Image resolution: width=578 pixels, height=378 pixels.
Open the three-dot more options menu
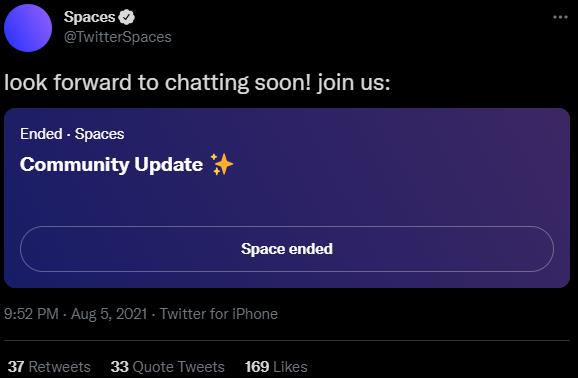pyautogui.click(x=560, y=17)
